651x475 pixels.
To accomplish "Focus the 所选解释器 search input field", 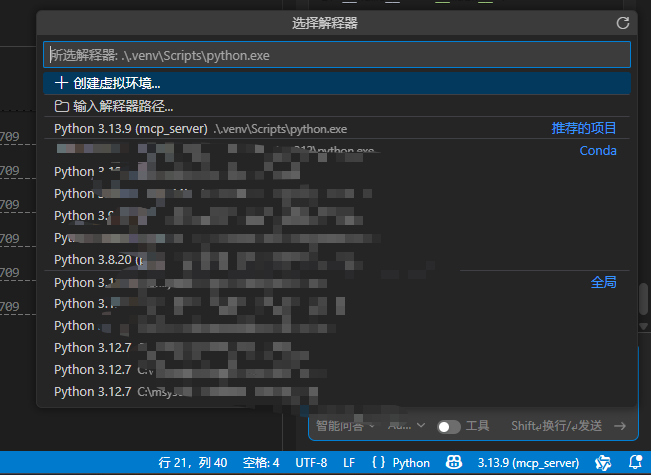I will click(x=337, y=55).
